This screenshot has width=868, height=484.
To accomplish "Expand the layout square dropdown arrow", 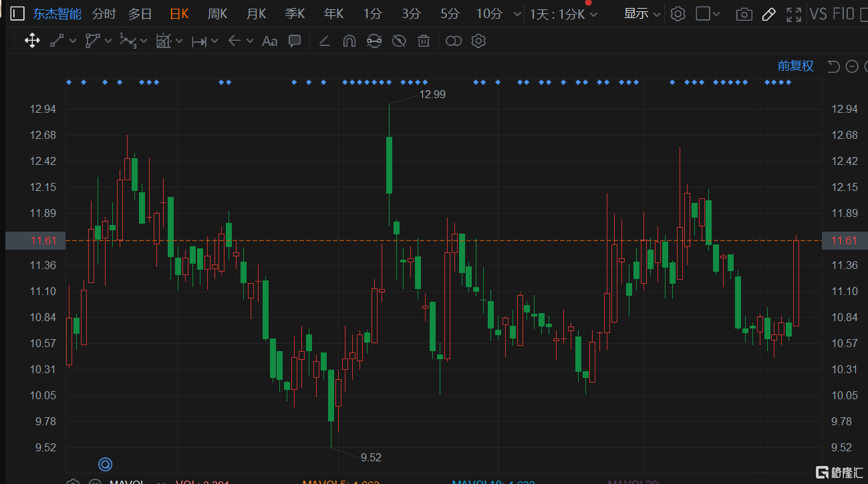I will click(717, 14).
